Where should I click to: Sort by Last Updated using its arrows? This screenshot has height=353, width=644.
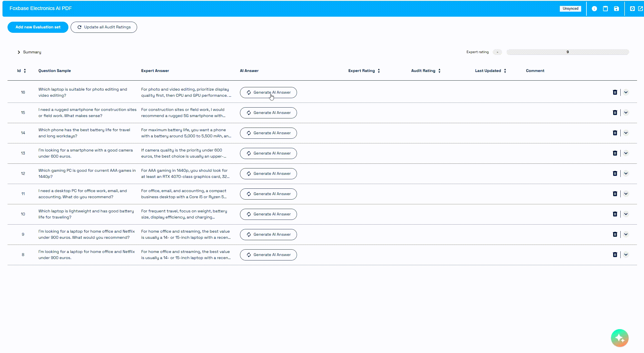(505, 71)
